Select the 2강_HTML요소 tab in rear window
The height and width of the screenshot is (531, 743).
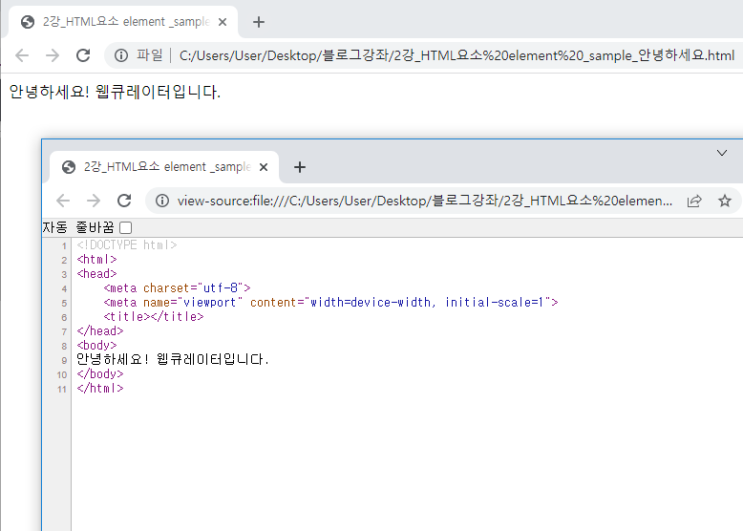tap(123, 22)
